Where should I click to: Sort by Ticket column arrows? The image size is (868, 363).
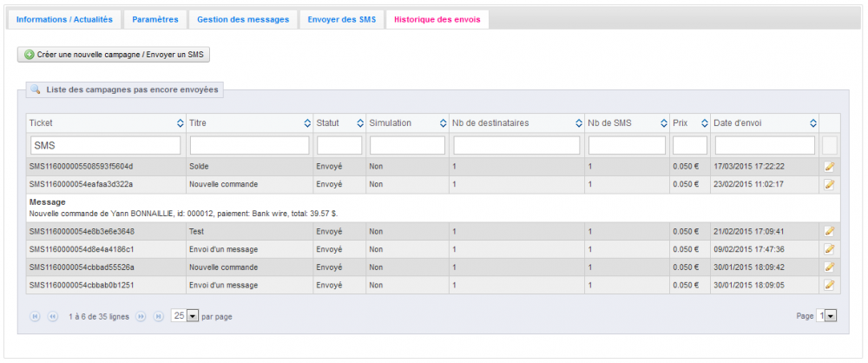point(180,123)
